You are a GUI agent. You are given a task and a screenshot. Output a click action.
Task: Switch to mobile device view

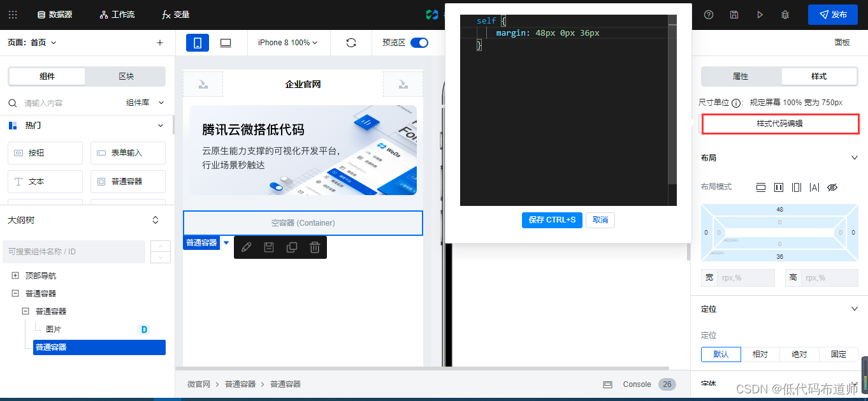(x=198, y=43)
